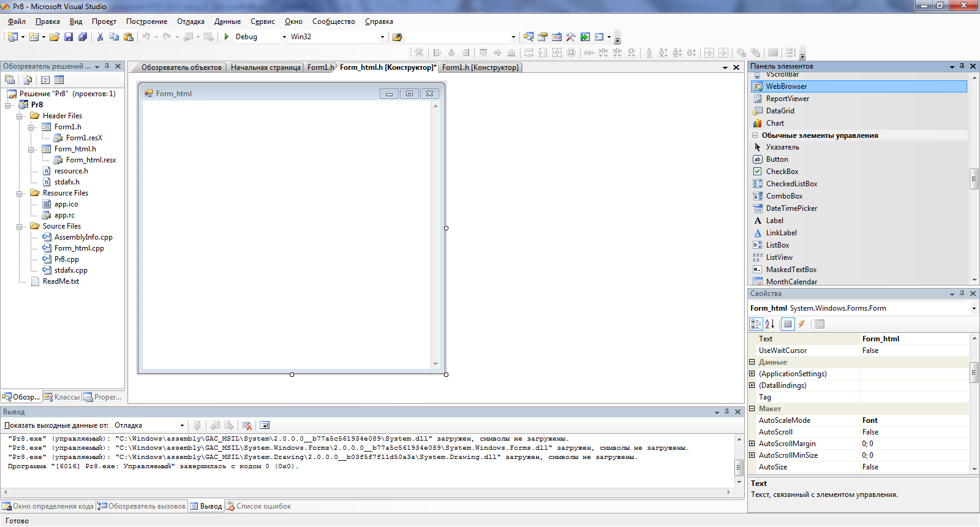Click the Save All icon
Image resolution: width=980 pixels, height=527 pixels.
click(x=83, y=37)
